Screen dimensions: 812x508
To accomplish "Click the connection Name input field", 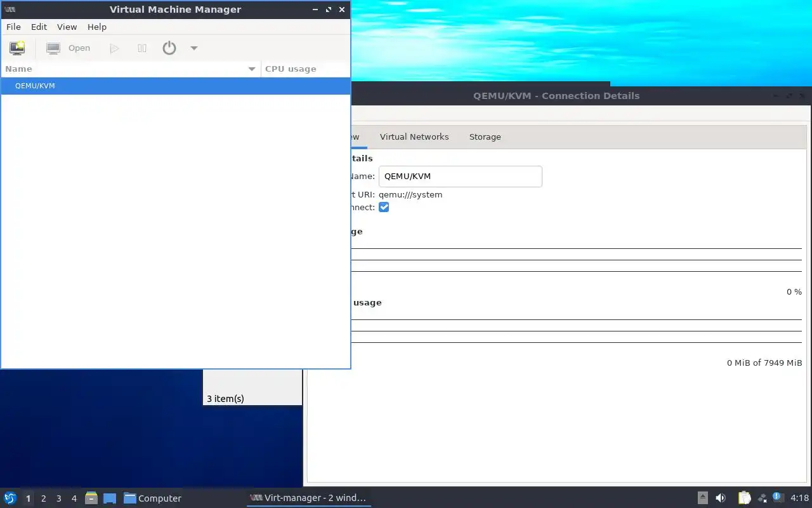I will 461,177.
